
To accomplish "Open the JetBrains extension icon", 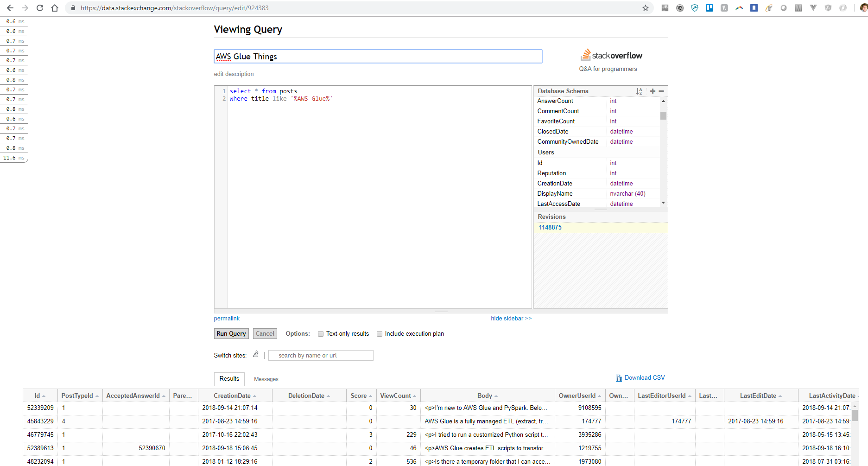I will [665, 8].
